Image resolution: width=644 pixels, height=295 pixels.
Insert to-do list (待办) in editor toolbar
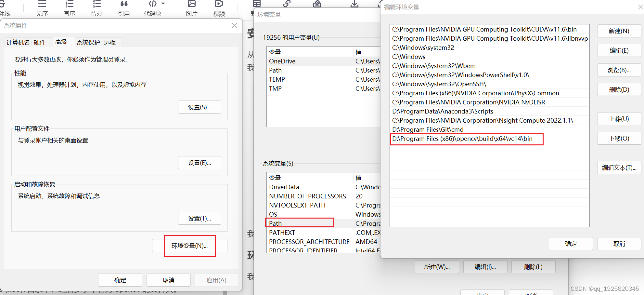97,8
